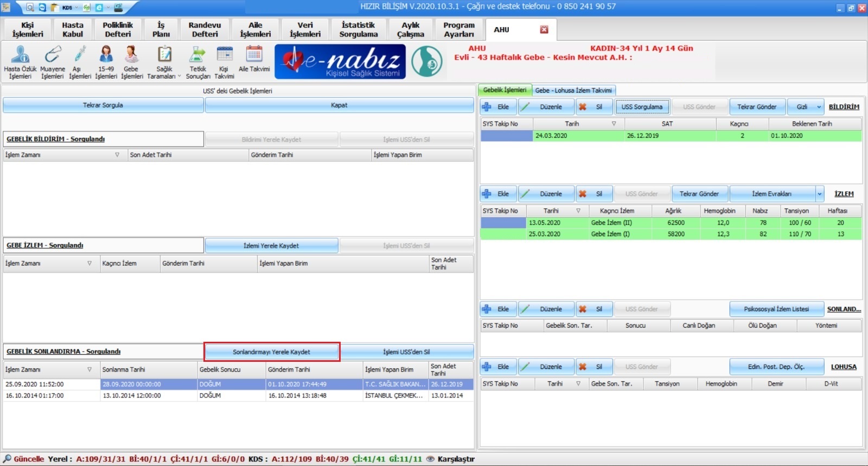Open Muayene İşlemleri stethoscope icon
Screen dimensions: 868x466
click(x=52, y=56)
